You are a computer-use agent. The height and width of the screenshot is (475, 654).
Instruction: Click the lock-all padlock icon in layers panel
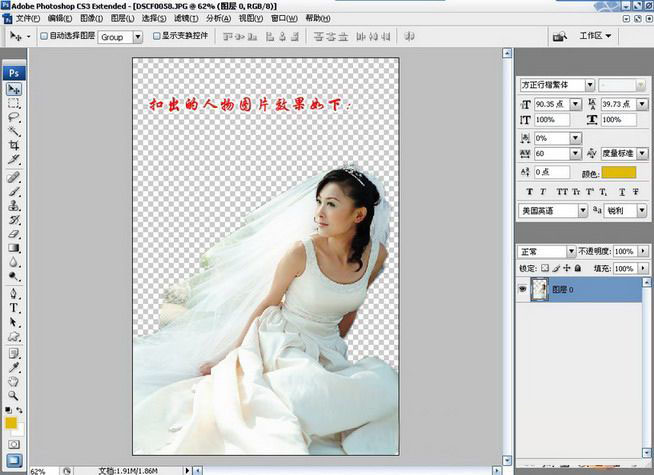tap(577, 269)
